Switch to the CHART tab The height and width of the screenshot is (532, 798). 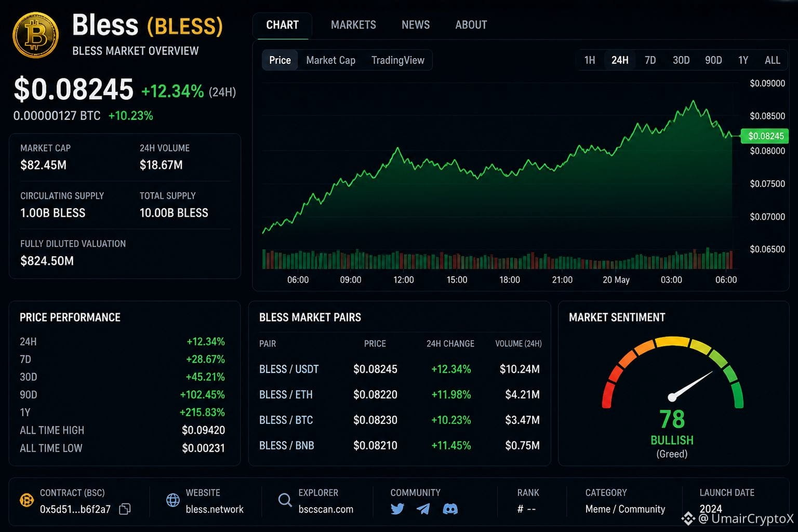point(282,25)
